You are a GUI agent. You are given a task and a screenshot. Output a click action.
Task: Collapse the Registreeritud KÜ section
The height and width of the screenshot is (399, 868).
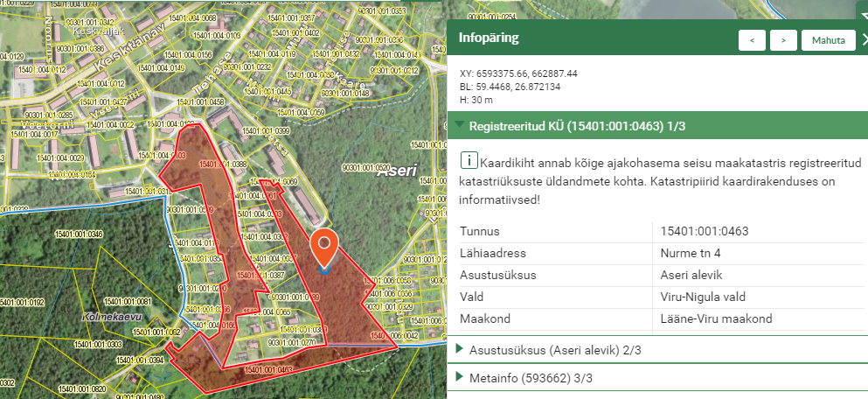pyautogui.click(x=460, y=126)
